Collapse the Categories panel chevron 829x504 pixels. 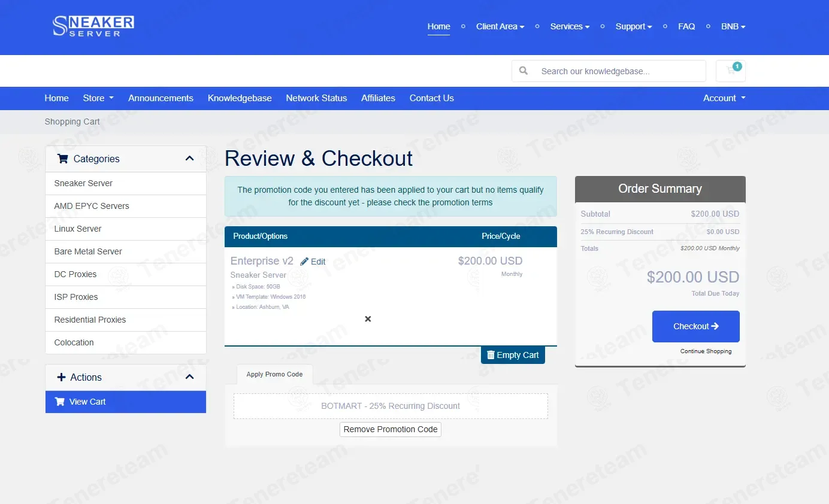click(x=190, y=159)
